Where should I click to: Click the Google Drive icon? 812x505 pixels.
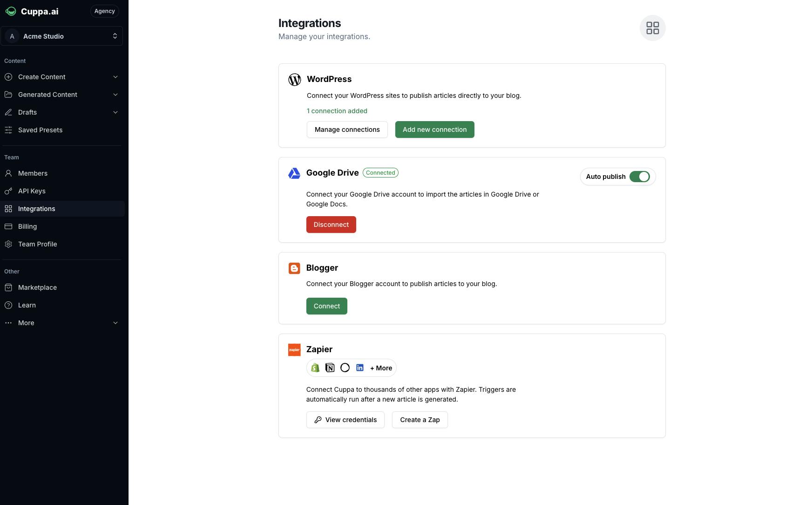[x=294, y=173]
